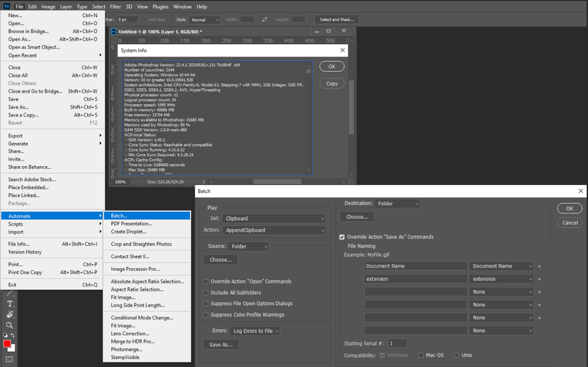Enable Include All Subfolders
Screen dimensions: 588x367
(206, 292)
